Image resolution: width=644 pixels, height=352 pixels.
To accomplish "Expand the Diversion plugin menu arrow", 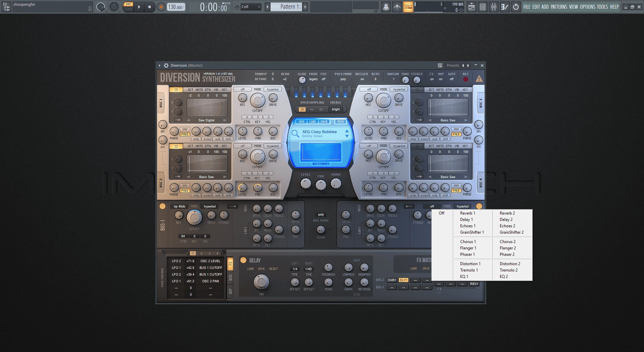I will point(160,65).
